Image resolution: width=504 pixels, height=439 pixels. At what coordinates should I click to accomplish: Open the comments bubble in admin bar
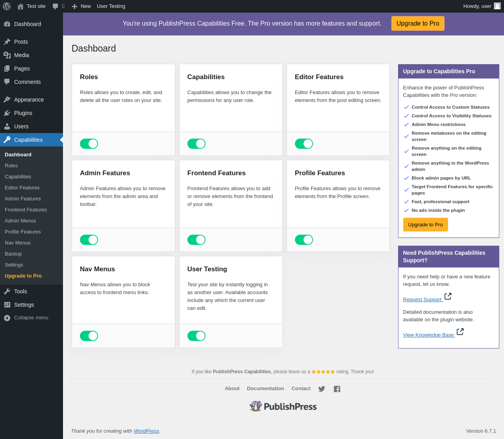pyautogui.click(x=56, y=6)
